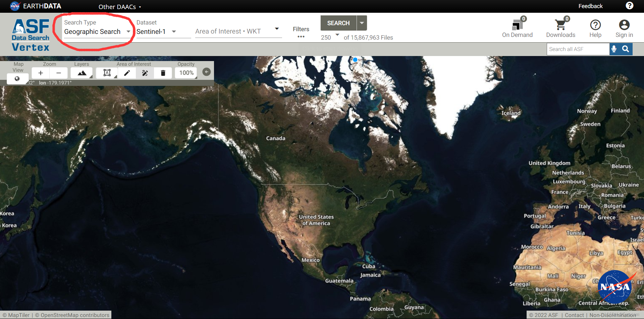The width and height of the screenshot is (644, 319).
Task: Delete area of interest with trash icon
Action: (x=163, y=73)
